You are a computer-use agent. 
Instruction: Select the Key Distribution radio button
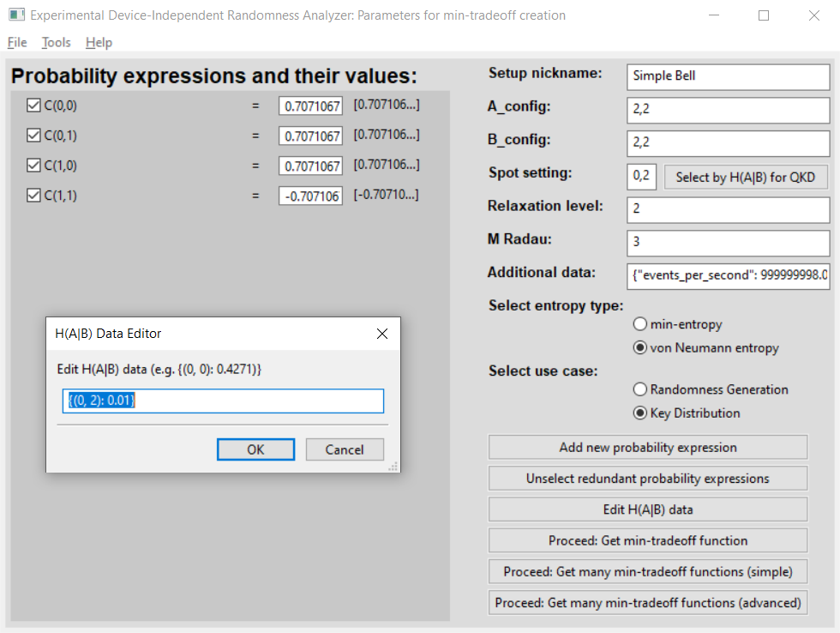[639, 413]
